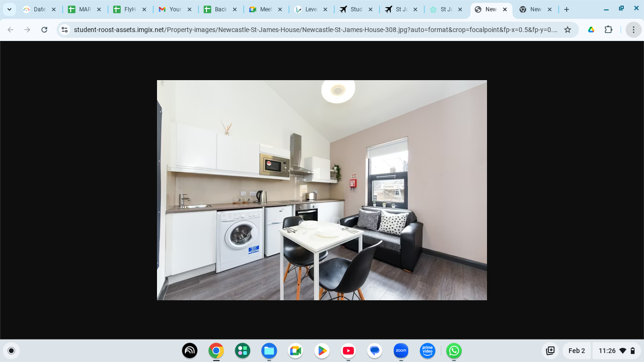Open a new tab with plus button
The image size is (644, 362).
[x=567, y=9]
